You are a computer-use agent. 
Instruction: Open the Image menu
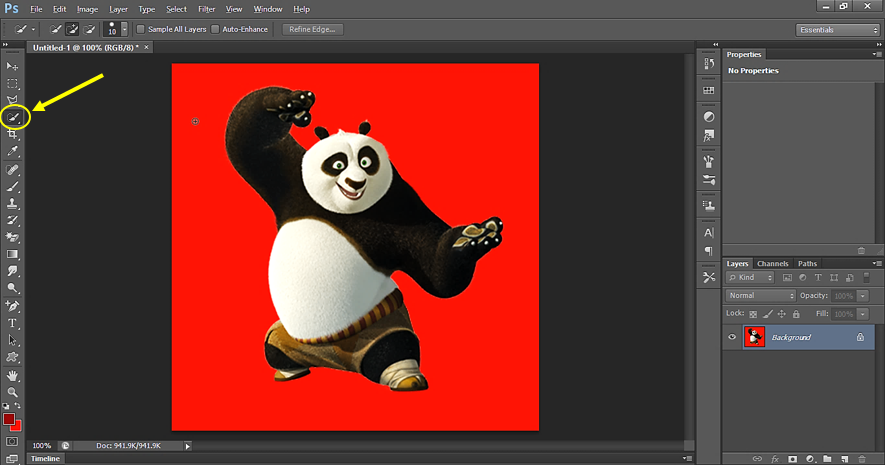[87, 9]
